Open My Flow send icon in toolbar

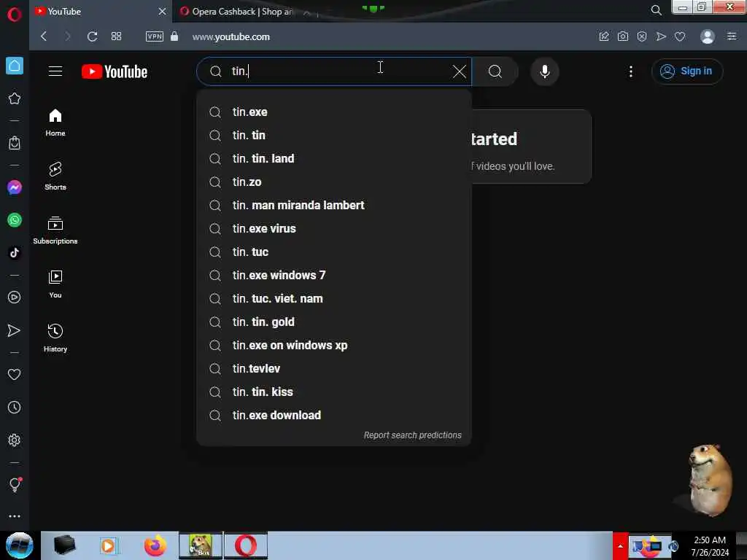[661, 36]
